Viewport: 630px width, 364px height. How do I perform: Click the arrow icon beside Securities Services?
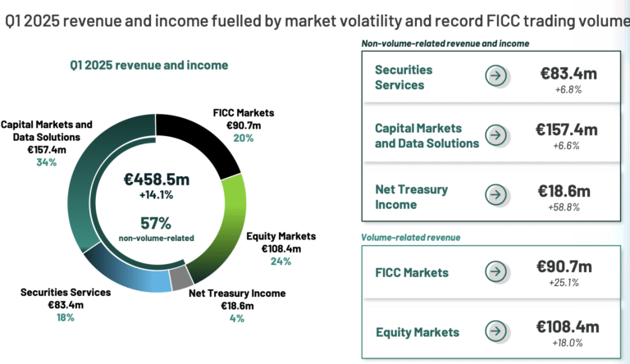pos(495,75)
